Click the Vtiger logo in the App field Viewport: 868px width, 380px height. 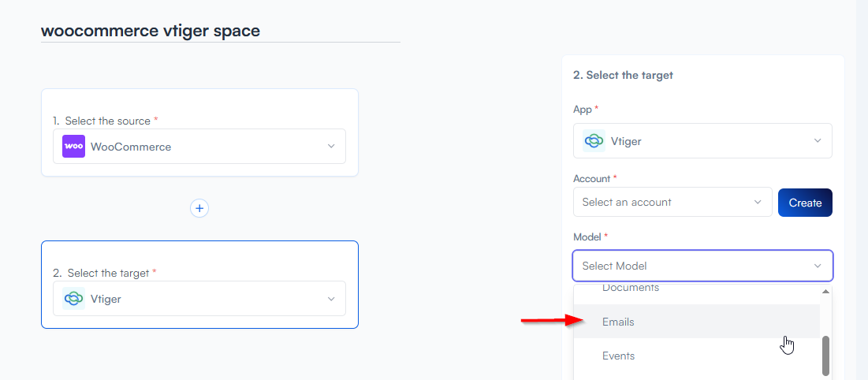(x=594, y=141)
